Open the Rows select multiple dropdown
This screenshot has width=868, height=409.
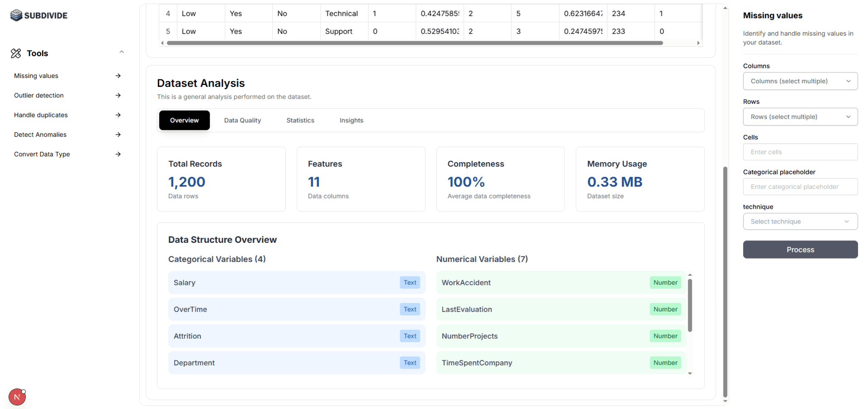point(800,116)
